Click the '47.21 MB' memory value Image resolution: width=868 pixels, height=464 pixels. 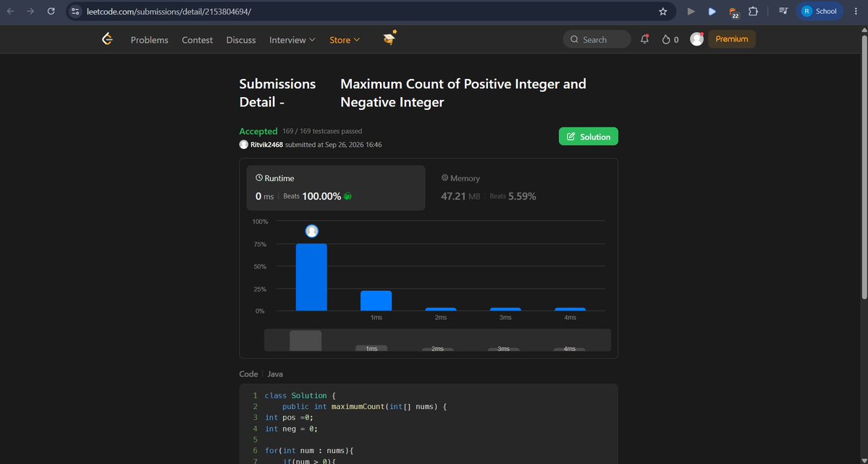(x=460, y=196)
